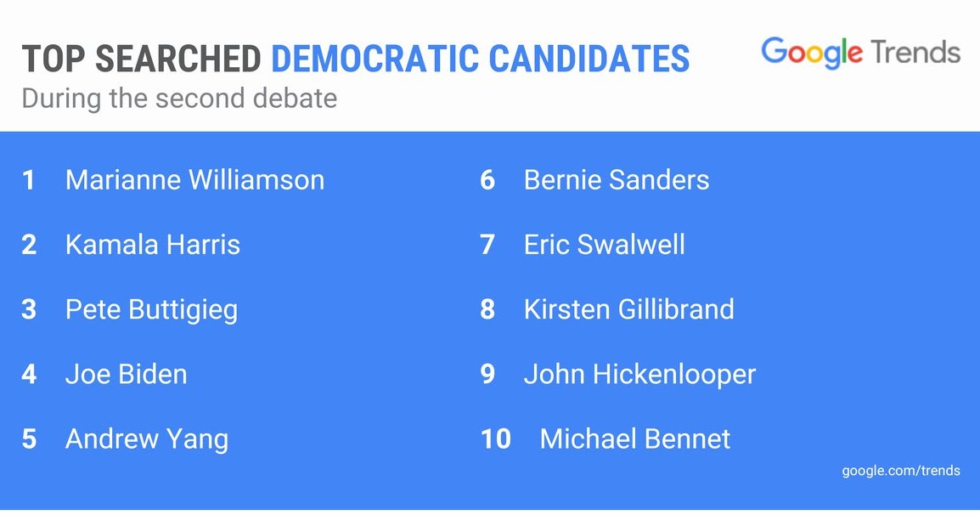This screenshot has width=980, height=515.
Task: Click the Google Trends logo
Action: [860, 53]
